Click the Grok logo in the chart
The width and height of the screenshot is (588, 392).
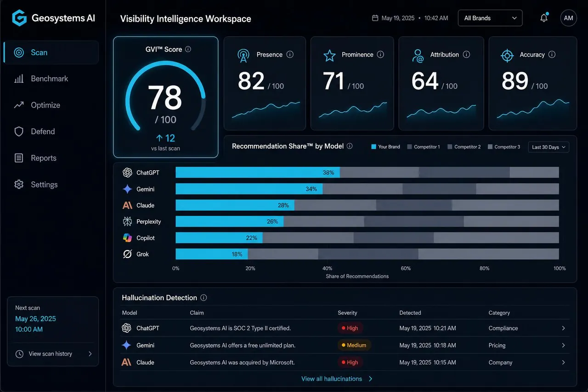tap(127, 254)
